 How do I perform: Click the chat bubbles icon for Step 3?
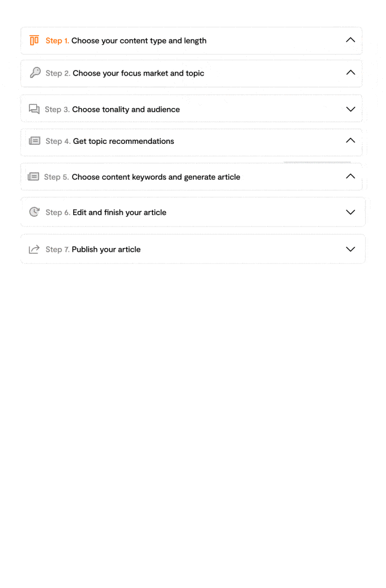(x=34, y=109)
